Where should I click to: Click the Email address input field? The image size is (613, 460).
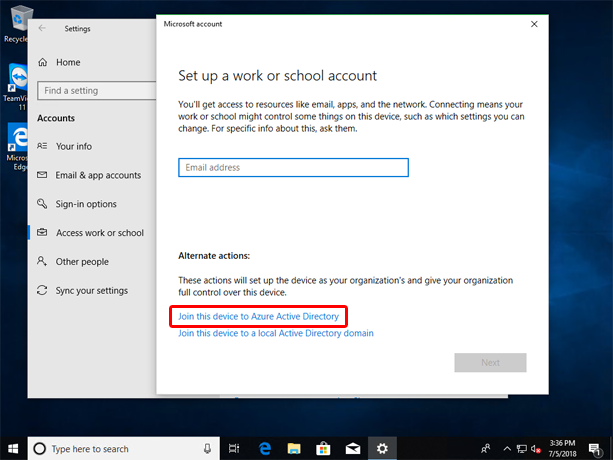pos(293,167)
